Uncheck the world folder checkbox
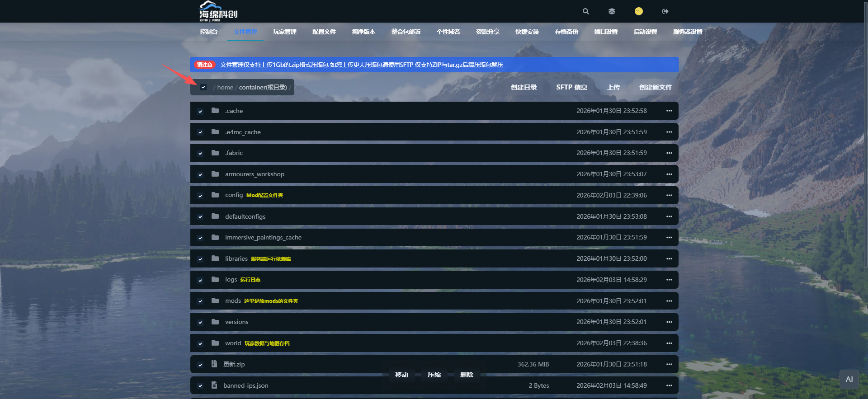 point(200,343)
